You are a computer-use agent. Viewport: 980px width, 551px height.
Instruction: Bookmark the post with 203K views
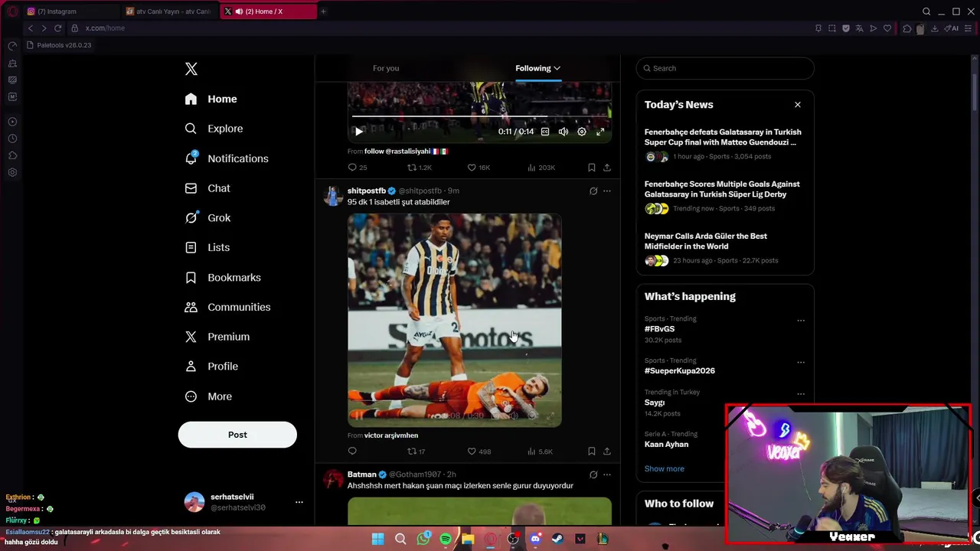click(x=592, y=168)
